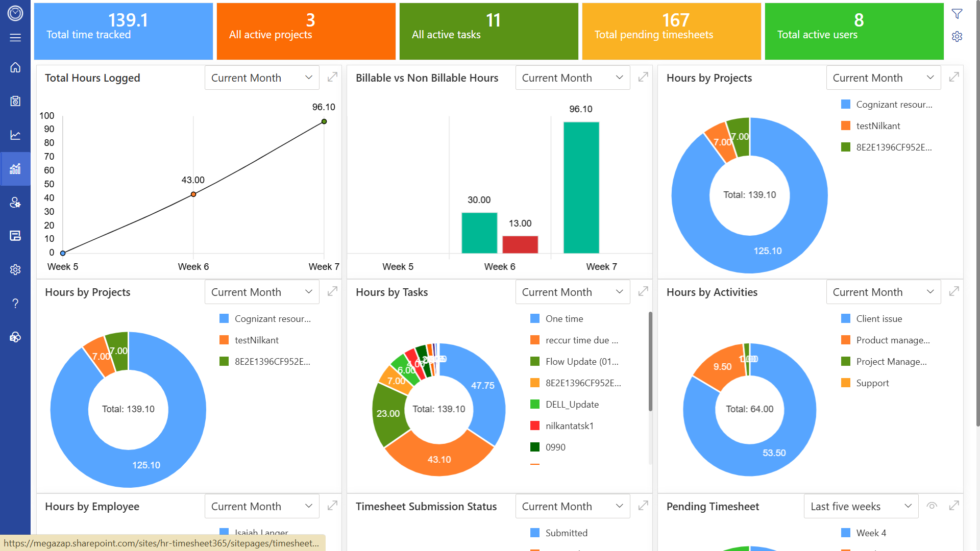Screen dimensions: 980x551
Task: Expand the Total Hours Logged chart fullscreen
Action: (x=332, y=77)
